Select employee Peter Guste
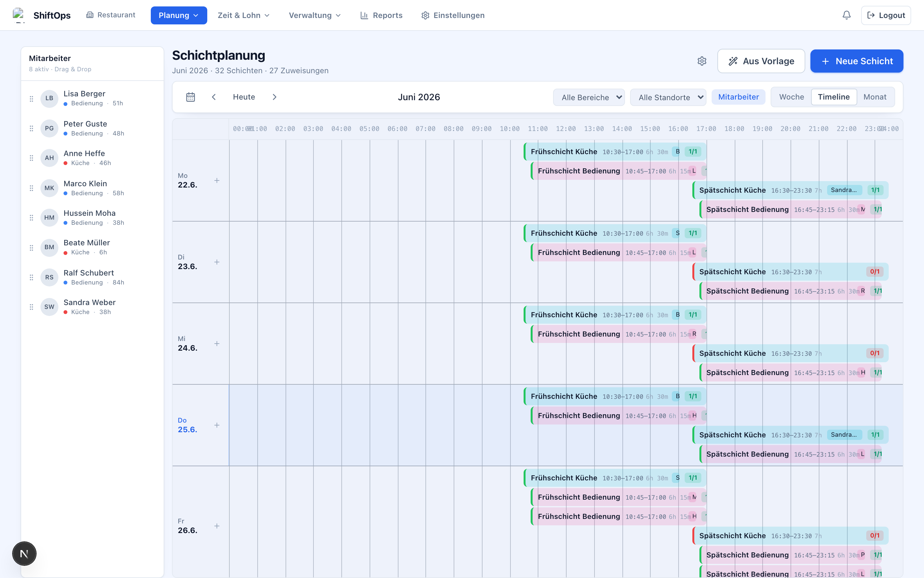 [x=92, y=128]
